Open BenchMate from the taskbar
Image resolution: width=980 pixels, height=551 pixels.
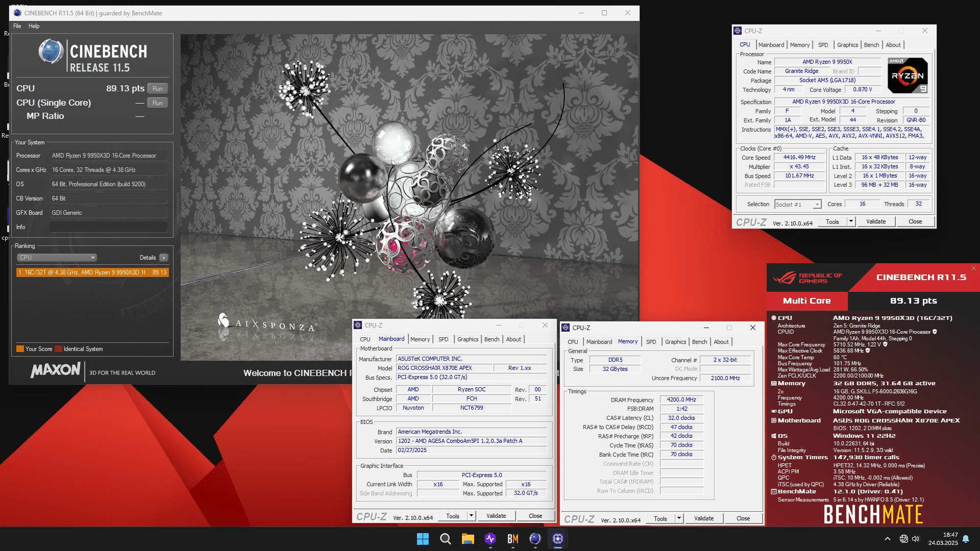[512, 539]
